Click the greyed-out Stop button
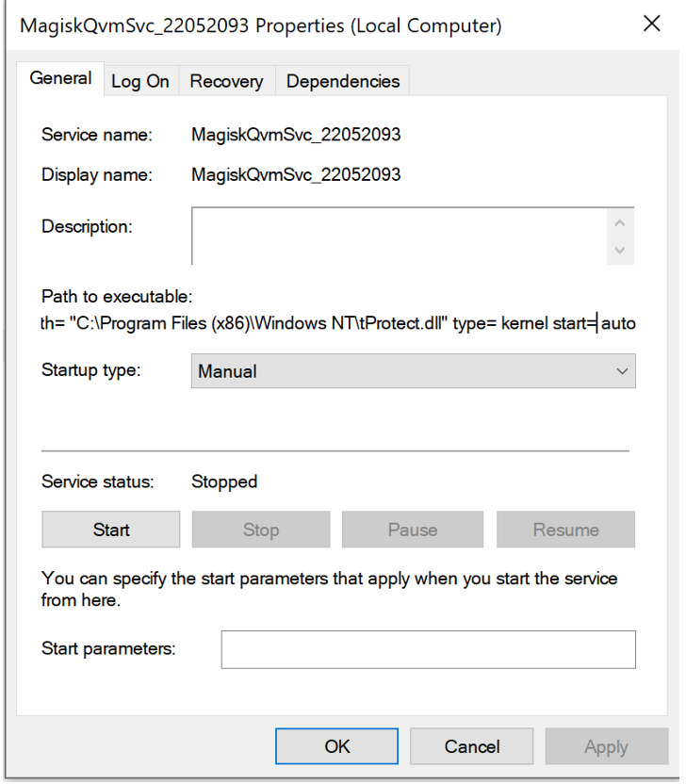The width and height of the screenshot is (686, 784). (x=261, y=530)
